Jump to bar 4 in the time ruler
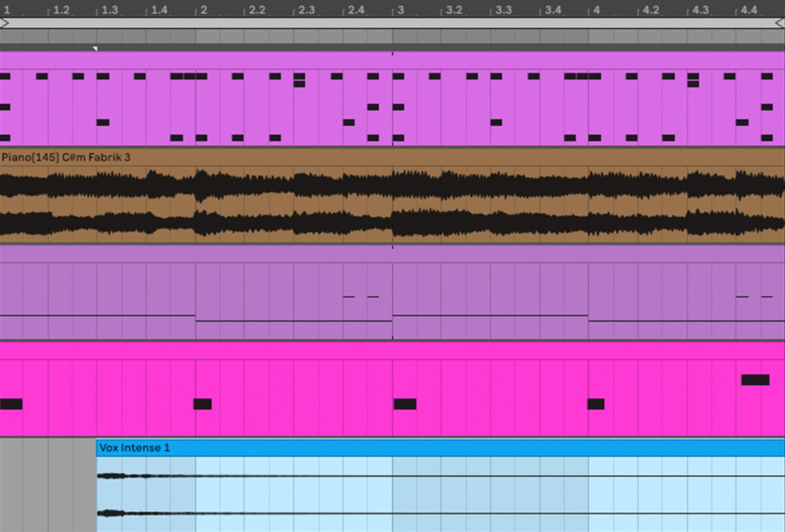The width and height of the screenshot is (785, 532). [597, 10]
